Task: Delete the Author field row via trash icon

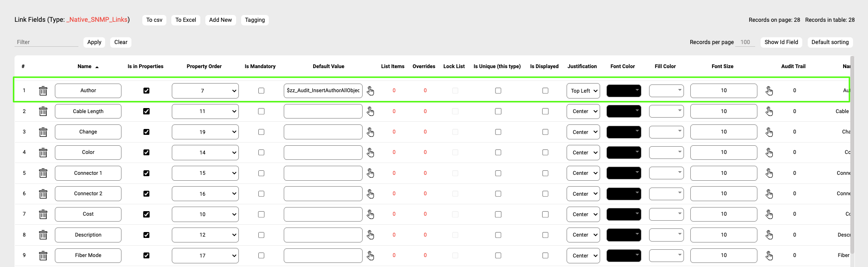Action: pyautogui.click(x=43, y=91)
